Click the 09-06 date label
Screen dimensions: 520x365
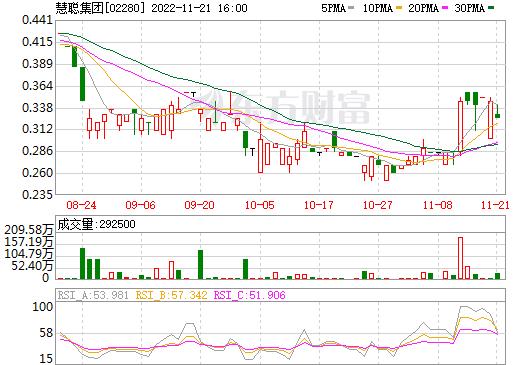[140, 205]
